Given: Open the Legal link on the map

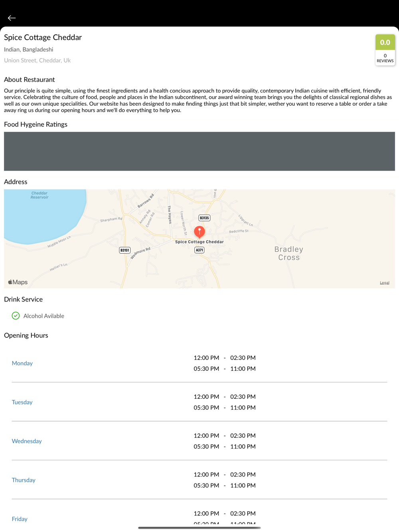Looking at the screenshot, I should [385, 283].
